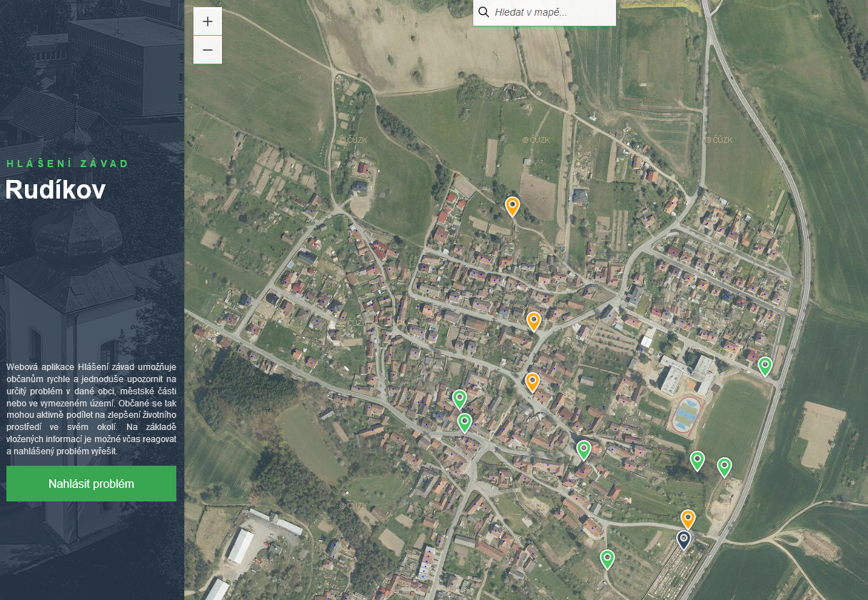Select green marker in the village center
Viewport: 868px width, 600px height.
pyautogui.click(x=583, y=449)
